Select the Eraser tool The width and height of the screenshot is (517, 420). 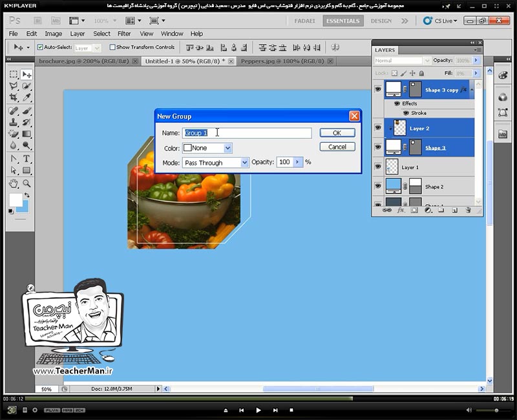13,134
